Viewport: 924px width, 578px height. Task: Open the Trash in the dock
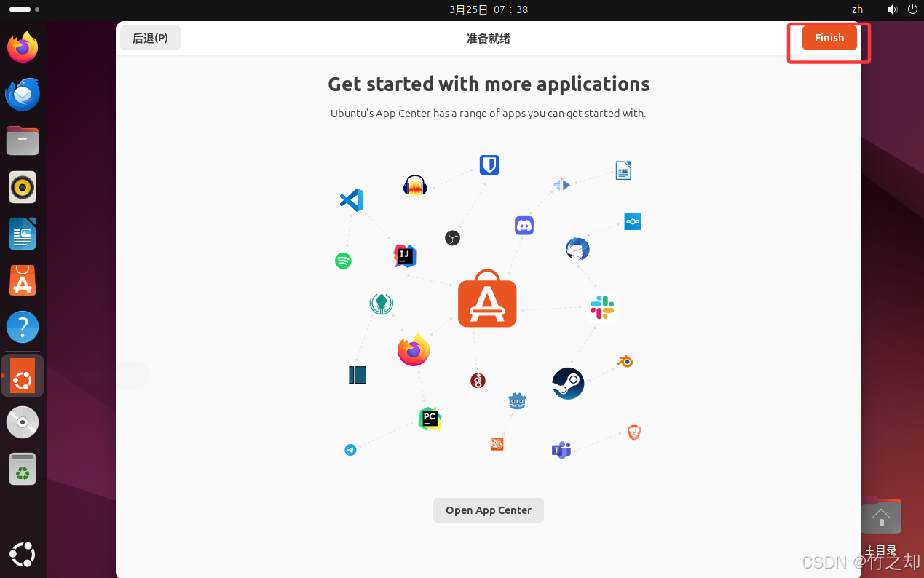[23, 469]
